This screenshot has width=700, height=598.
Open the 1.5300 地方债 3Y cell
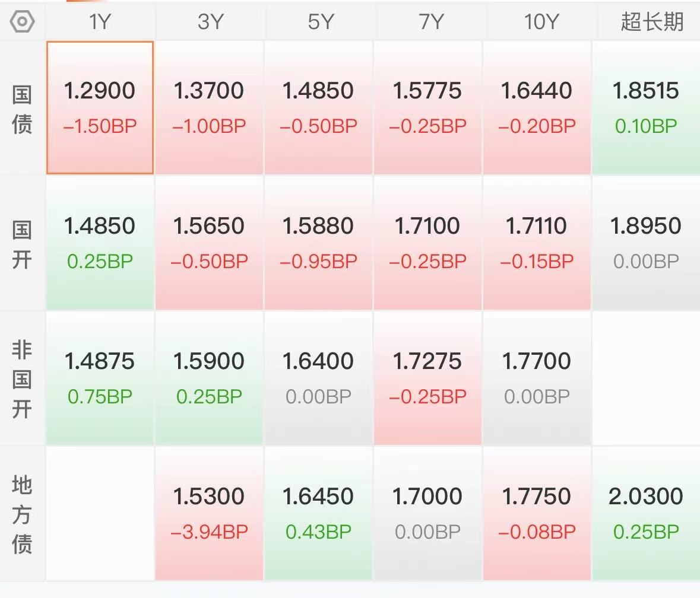[x=209, y=513]
